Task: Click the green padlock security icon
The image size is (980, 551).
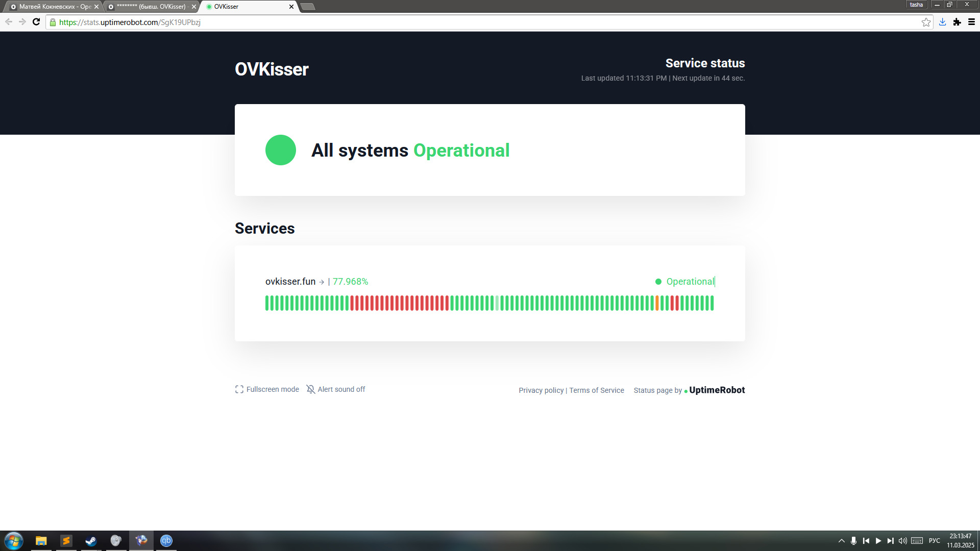Action: pos(53,22)
